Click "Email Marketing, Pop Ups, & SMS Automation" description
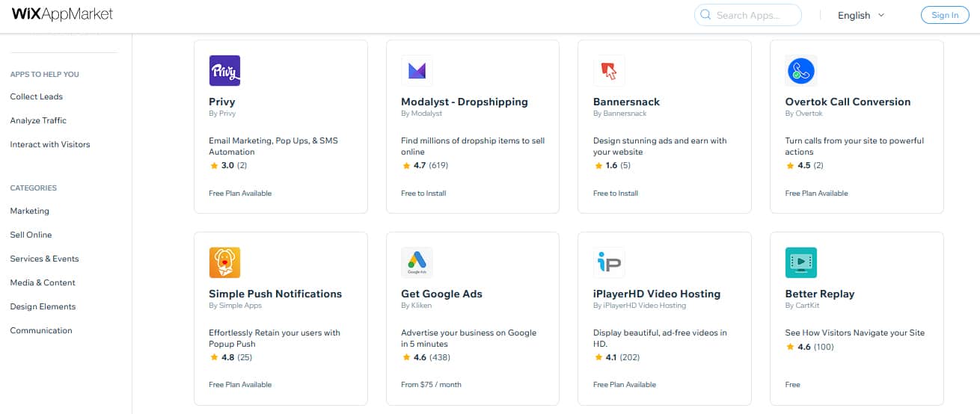The height and width of the screenshot is (414, 980). [x=274, y=146]
